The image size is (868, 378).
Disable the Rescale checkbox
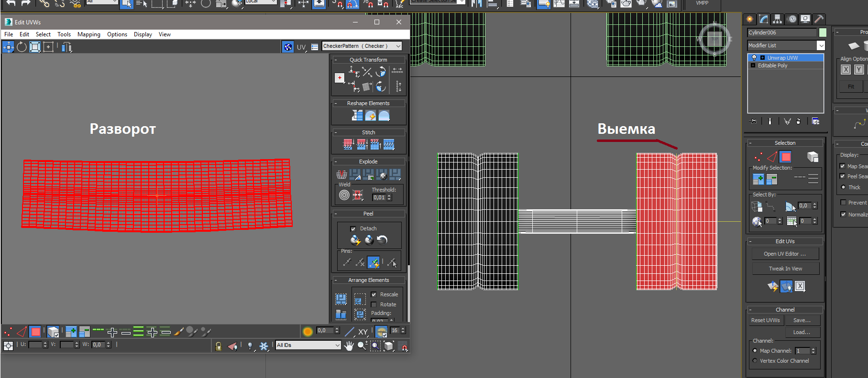click(x=374, y=294)
